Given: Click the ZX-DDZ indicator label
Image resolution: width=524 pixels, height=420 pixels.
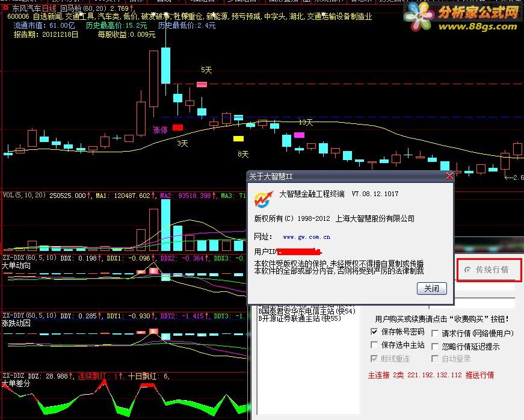Looking at the screenshot, I should coord(13,376).
